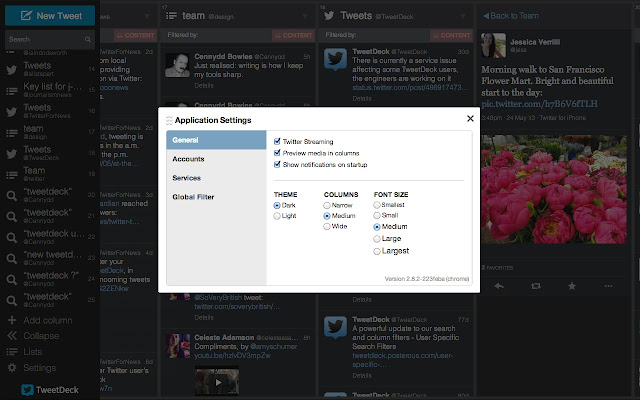Open Settings gear in sidebar

[12, 368]
